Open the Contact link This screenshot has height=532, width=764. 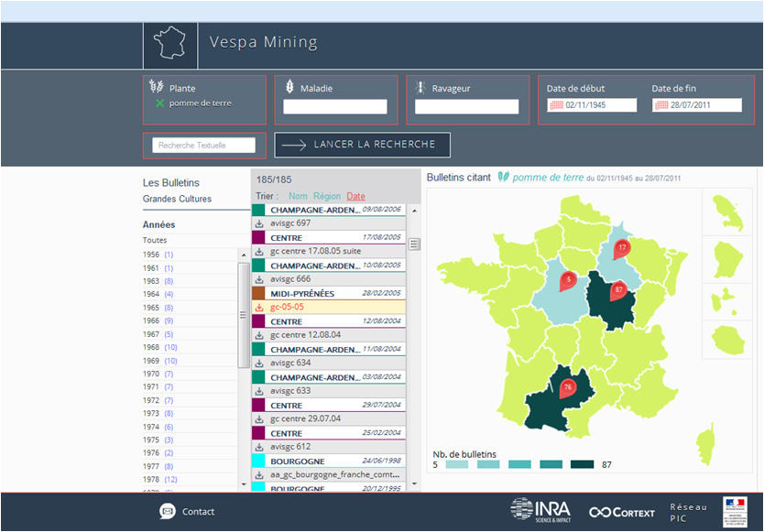198,512
